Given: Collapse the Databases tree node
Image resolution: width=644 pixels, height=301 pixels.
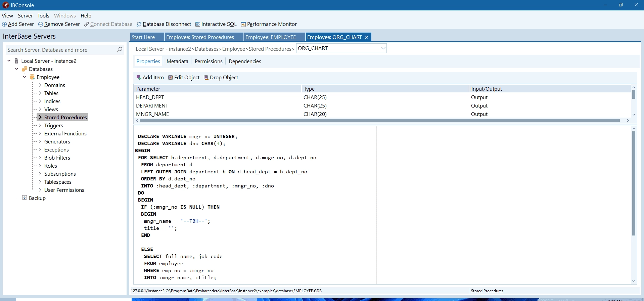Looking at the screenshot, I should click(x=16, y=69).
